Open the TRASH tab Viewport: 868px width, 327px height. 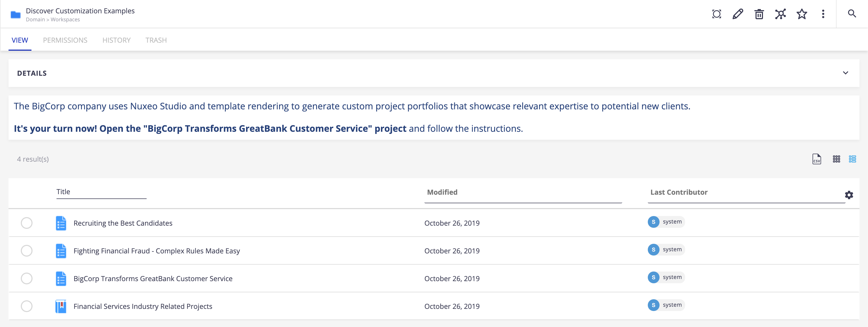pos(156,40)
